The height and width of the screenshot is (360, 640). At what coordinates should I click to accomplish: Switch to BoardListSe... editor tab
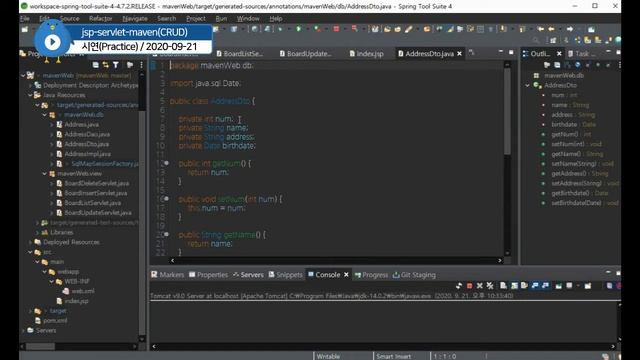[240, 53]
